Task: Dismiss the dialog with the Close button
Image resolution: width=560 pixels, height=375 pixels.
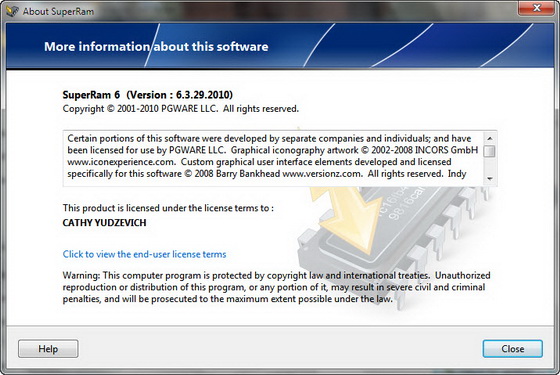Action: point(512,349)
